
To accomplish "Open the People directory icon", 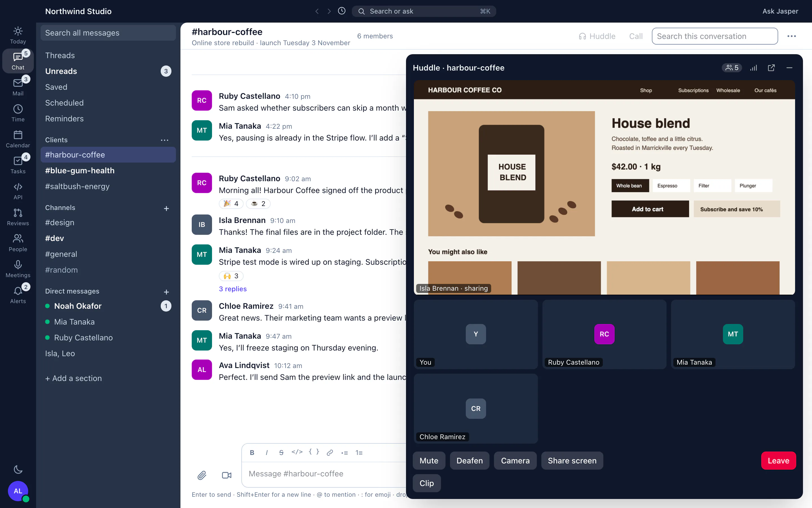I will [18, 243].
